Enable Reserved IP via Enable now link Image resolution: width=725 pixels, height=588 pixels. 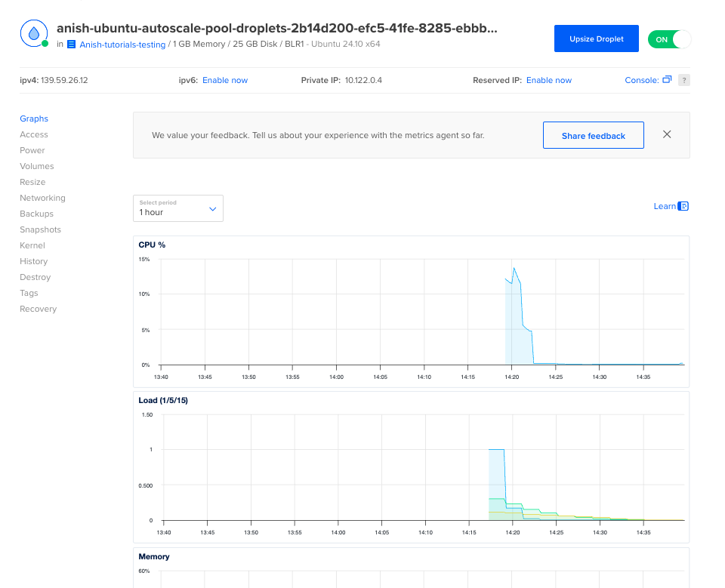[x=548, y=80]
